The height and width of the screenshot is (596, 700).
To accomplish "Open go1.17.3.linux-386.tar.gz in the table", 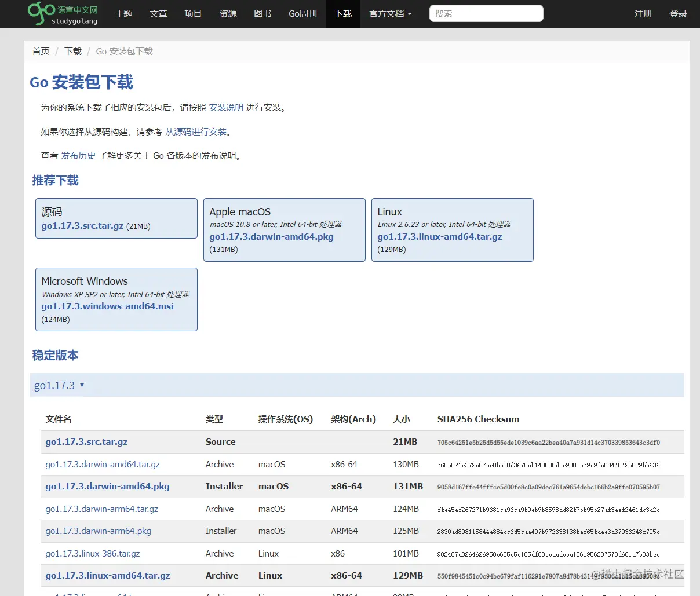I will tap(93, 554).
